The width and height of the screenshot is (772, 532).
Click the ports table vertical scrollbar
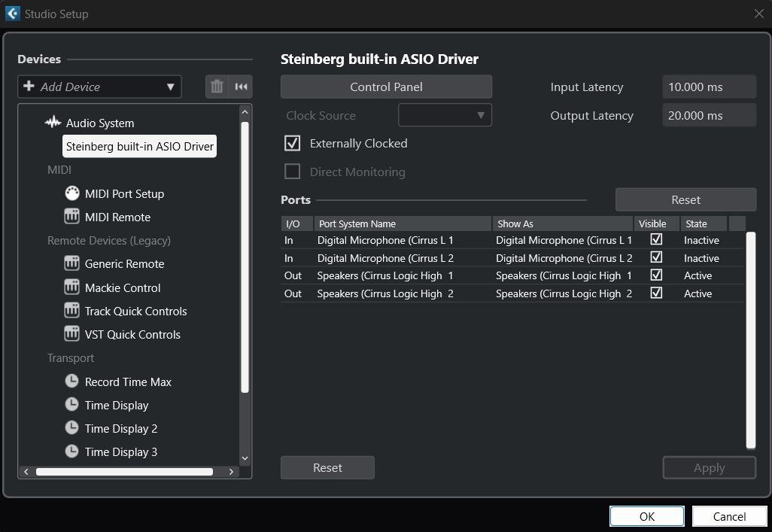(x=750, y=340)
